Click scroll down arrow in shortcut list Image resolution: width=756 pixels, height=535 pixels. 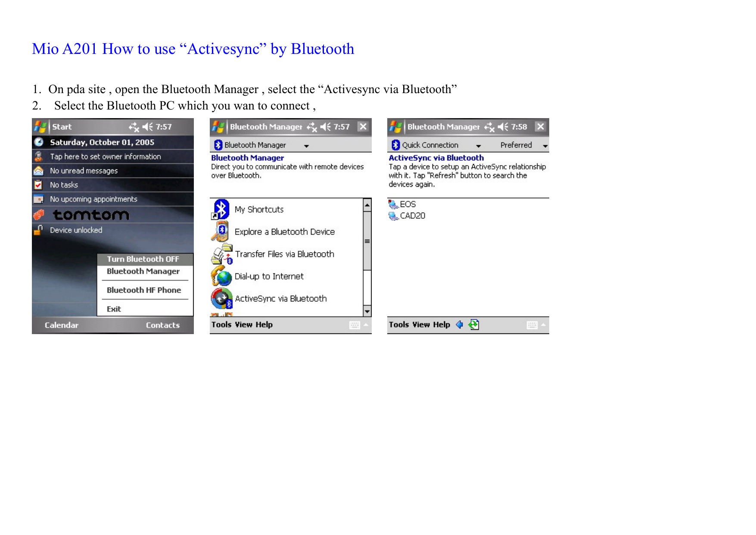tap(367, 311)
